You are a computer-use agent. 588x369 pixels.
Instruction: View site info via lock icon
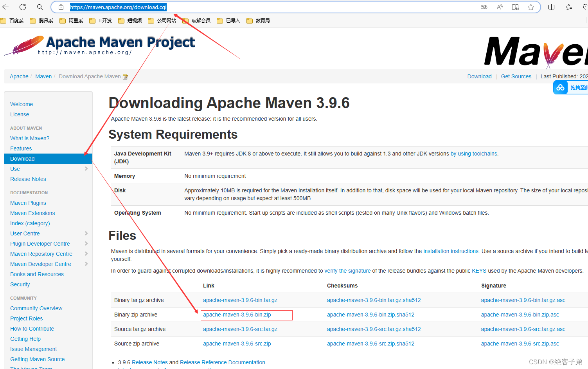[61, 7]
